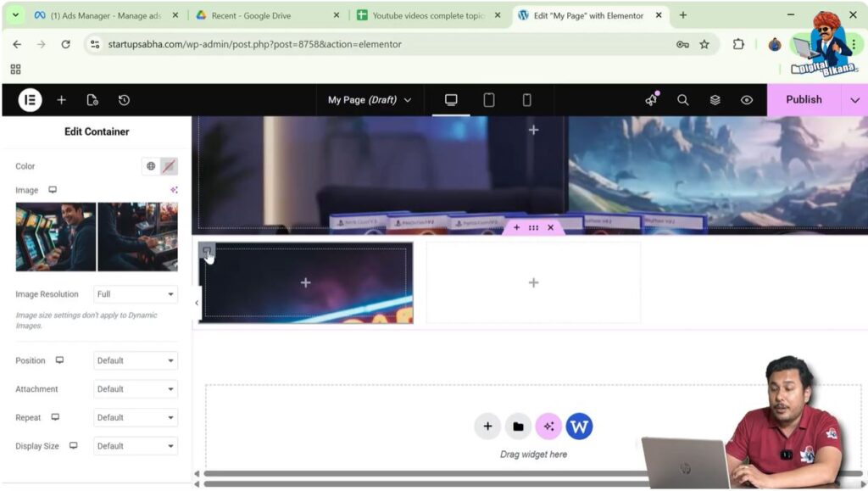Clear the background color swatch
The image size is (868, 491).
coord(170,166)
